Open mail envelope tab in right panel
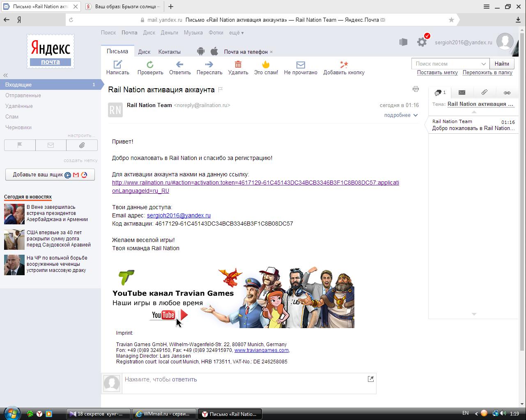 point(462,93)
